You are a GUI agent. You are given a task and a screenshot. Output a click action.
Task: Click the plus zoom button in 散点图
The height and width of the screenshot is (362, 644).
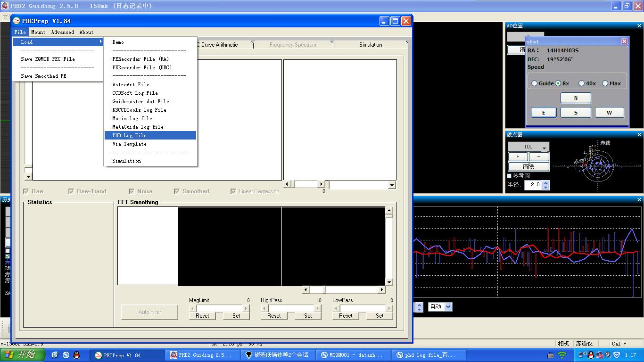coord(518,156)
